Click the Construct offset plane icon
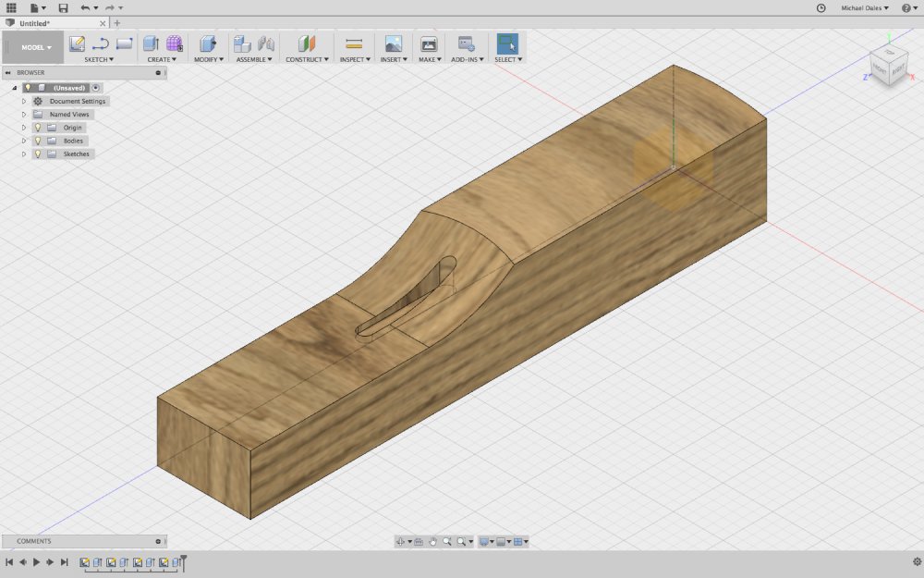The image size is (924, 578). 307,43
